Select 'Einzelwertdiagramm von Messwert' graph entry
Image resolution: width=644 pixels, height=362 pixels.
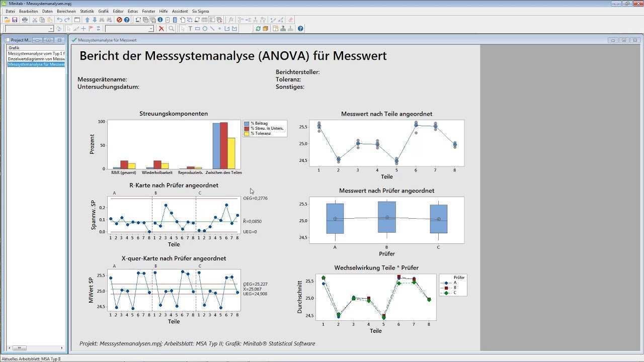[36, 59]
